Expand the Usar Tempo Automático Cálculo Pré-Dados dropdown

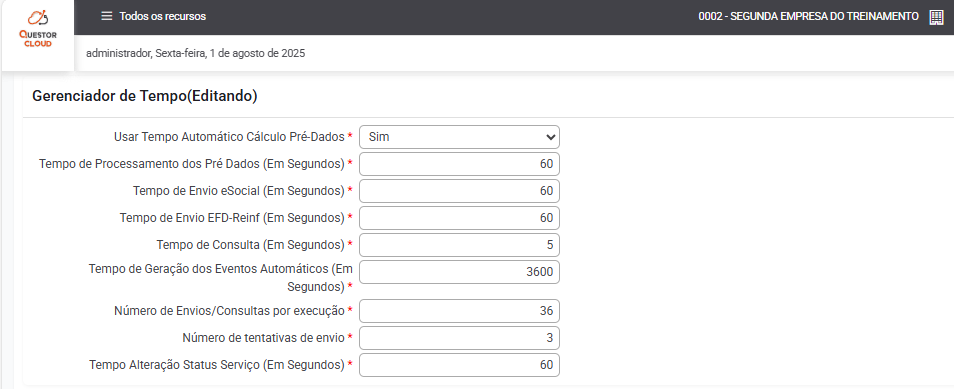(x=459, y=137)
